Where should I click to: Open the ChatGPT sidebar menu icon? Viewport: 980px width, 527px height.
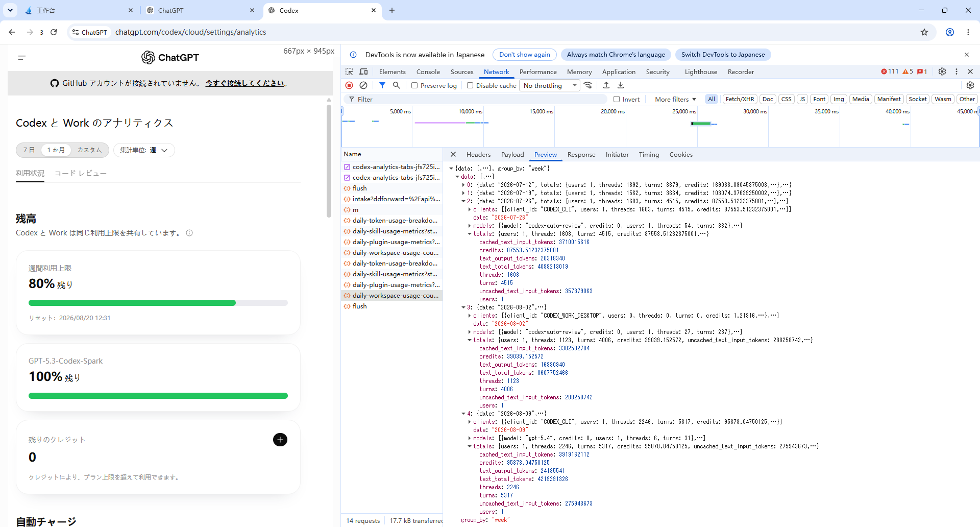[22, 58]
